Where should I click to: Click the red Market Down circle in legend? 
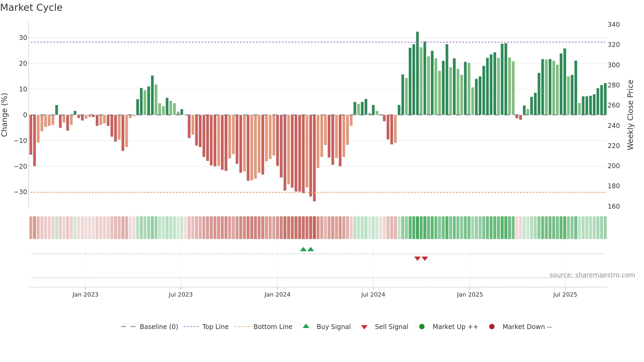(492, 327)
